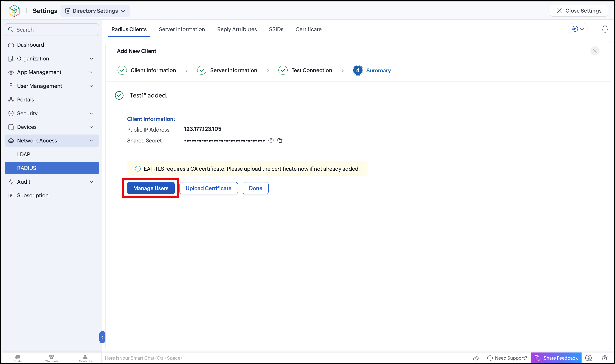Image resolution: width=615 pixels, height=364 pixels.
Task: Go to the Test Connection wizard step
Action: click(305, 70)
